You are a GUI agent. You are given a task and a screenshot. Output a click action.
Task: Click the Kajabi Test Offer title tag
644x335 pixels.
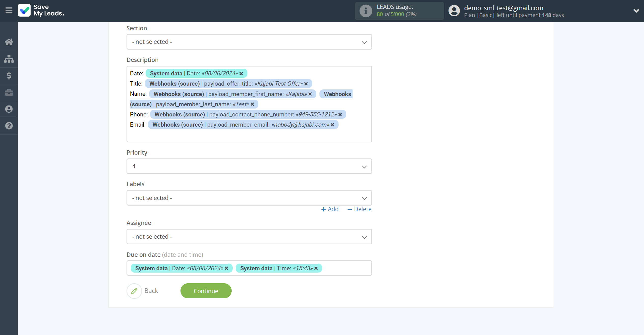pyautogui.click(x=228, y=84)
